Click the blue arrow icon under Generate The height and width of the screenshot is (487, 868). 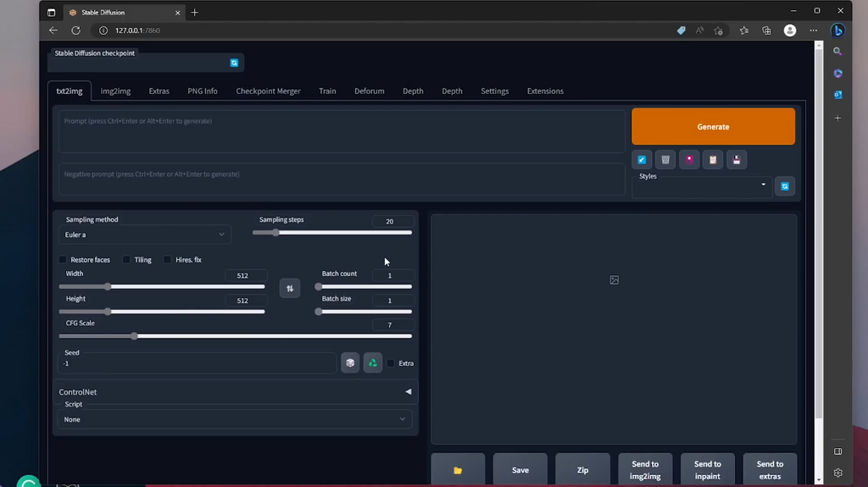642,160
